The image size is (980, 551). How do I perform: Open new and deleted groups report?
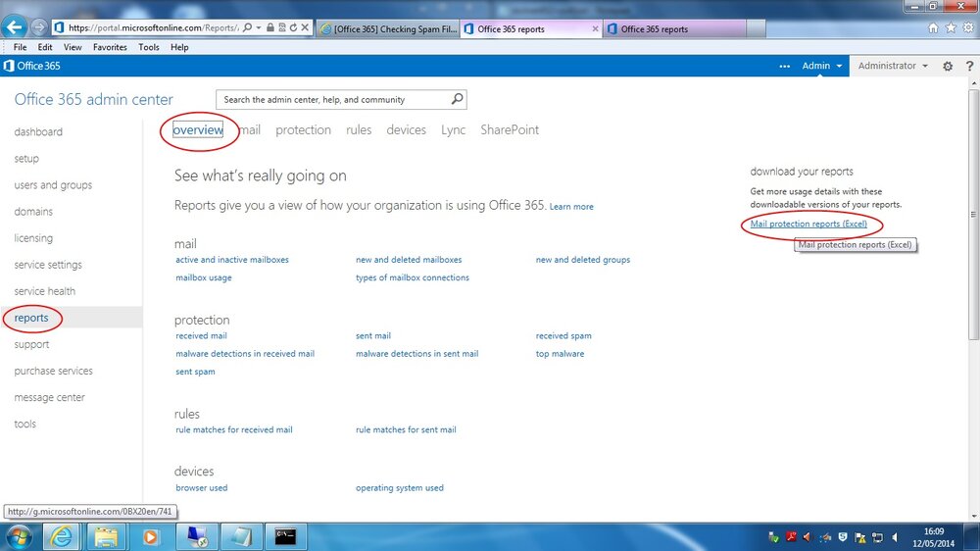[x=582, y=260]
